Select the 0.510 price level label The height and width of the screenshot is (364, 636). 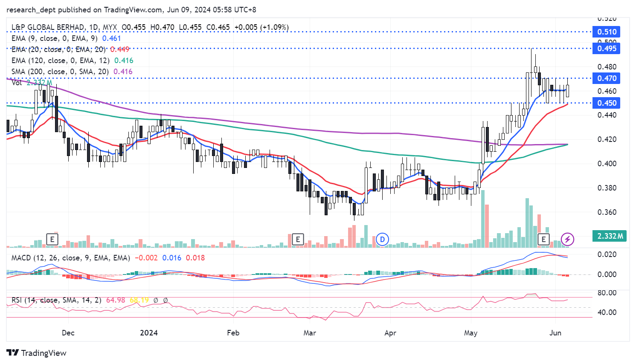click(606, 32)
